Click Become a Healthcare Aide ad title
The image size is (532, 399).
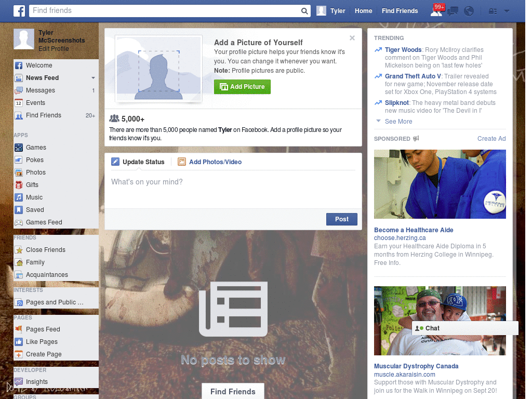click(x=414, y=230)
